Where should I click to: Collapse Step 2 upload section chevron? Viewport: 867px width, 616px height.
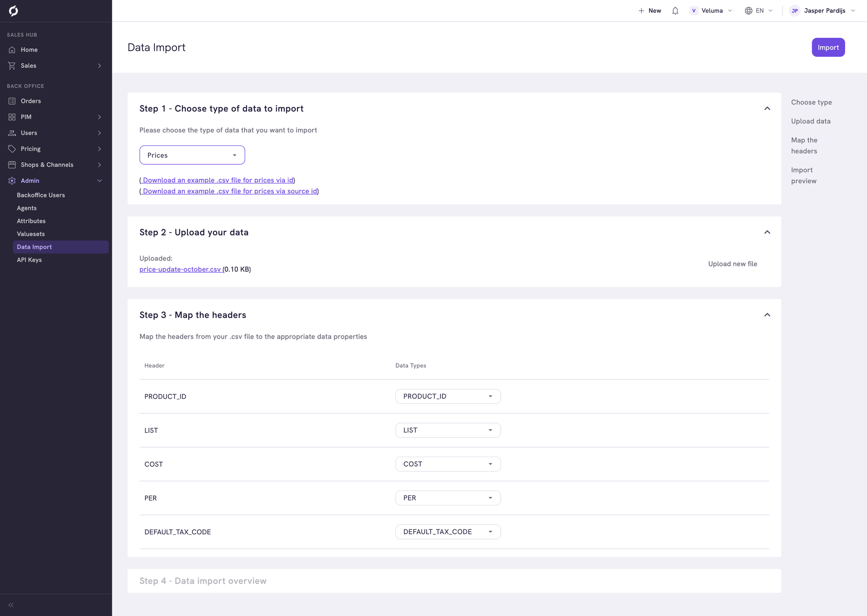coord(767,232)
